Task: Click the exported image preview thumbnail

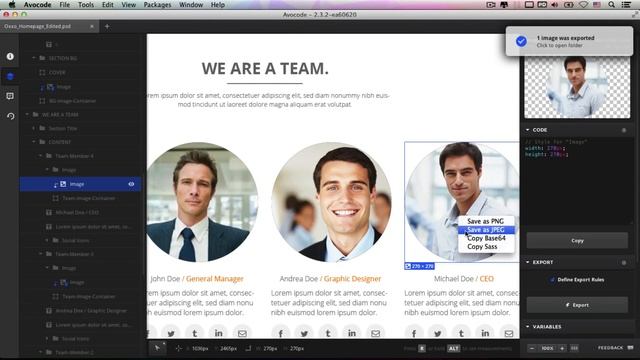Action: point(577,88)
